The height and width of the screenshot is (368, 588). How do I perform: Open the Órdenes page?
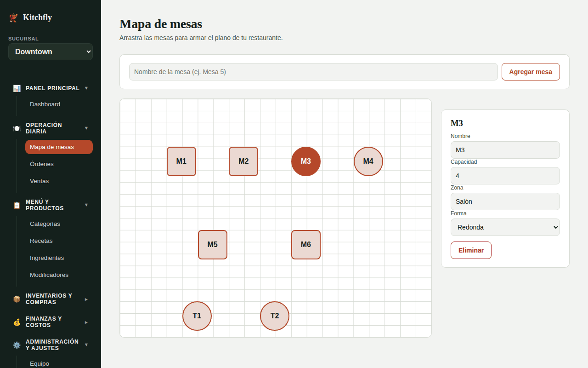[59, 164]
